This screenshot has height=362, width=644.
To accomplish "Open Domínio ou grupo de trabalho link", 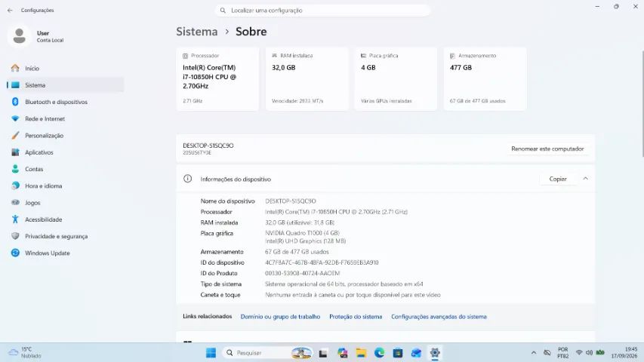I will click(280, 317).
